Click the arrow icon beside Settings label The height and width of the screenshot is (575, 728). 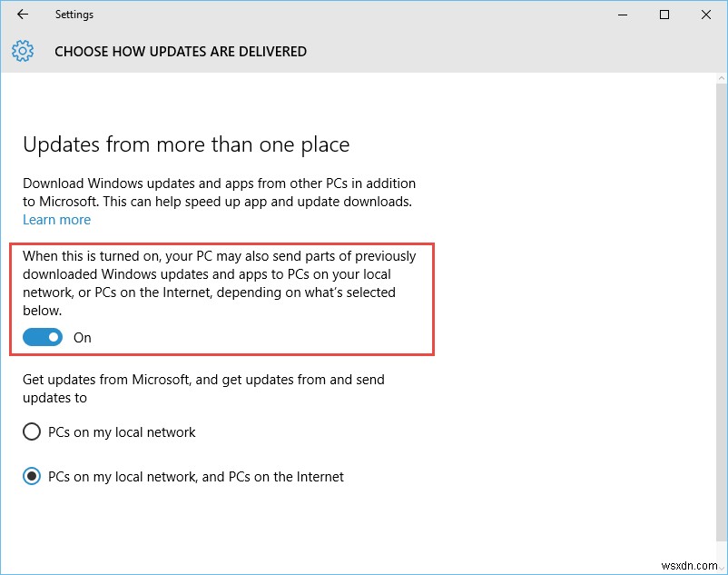pyautogui.click(x=21, y=15)
